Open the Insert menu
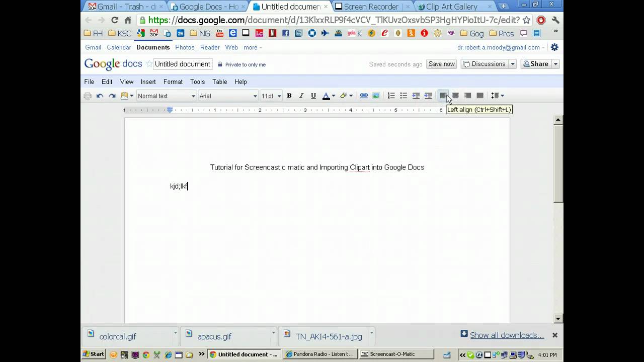 pyautogui.click(x=148, y=82)
